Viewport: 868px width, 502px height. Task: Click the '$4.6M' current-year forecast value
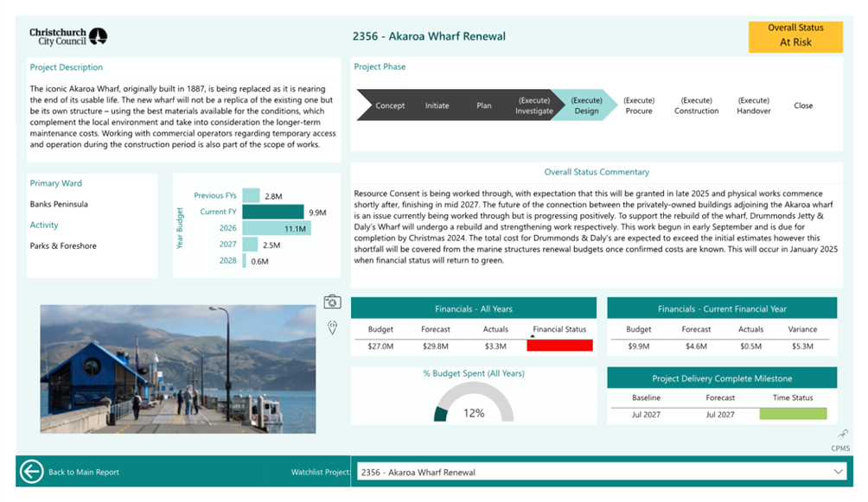(x=696, y=346)
